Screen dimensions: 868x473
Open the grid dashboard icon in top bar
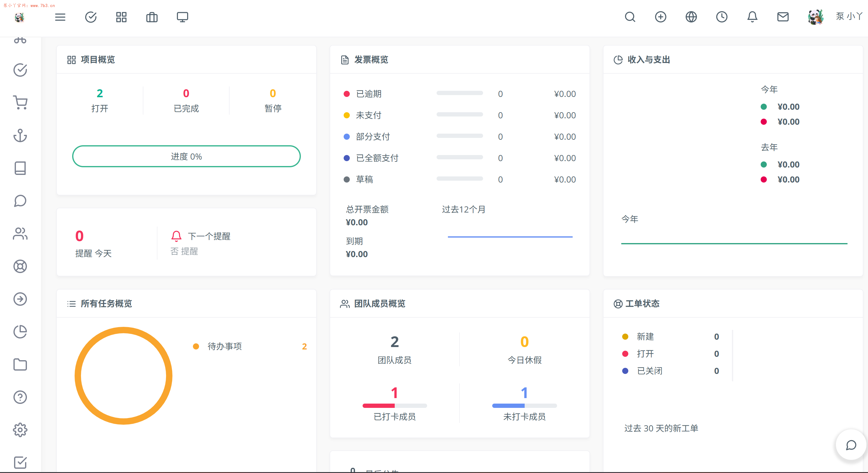pos(121,17)
